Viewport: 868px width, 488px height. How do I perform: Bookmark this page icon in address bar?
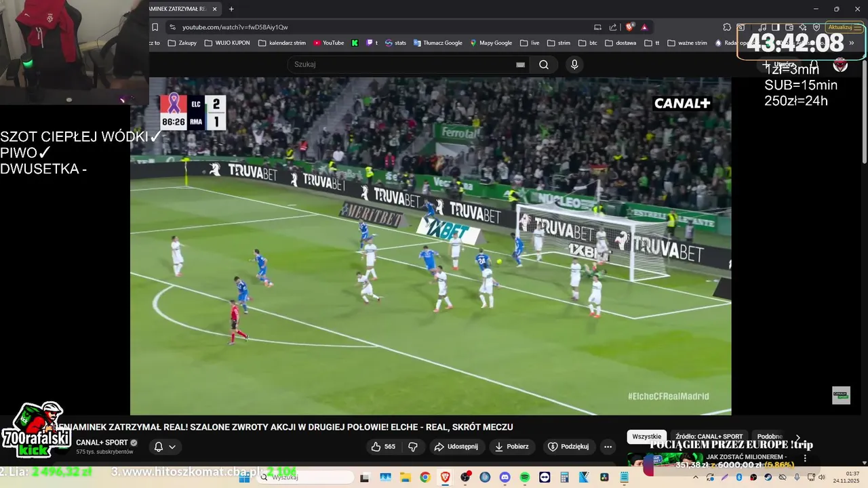click(x=155, y=27)
